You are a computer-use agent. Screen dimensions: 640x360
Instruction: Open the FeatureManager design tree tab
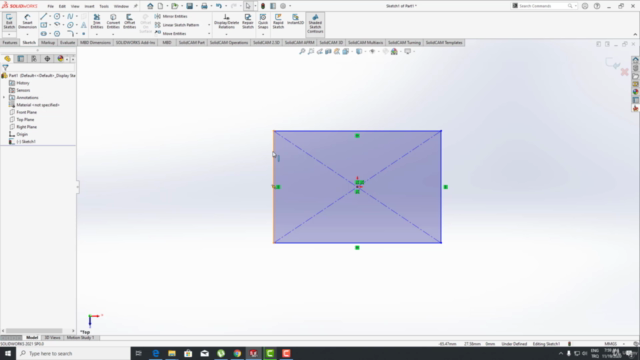[7, 59]
